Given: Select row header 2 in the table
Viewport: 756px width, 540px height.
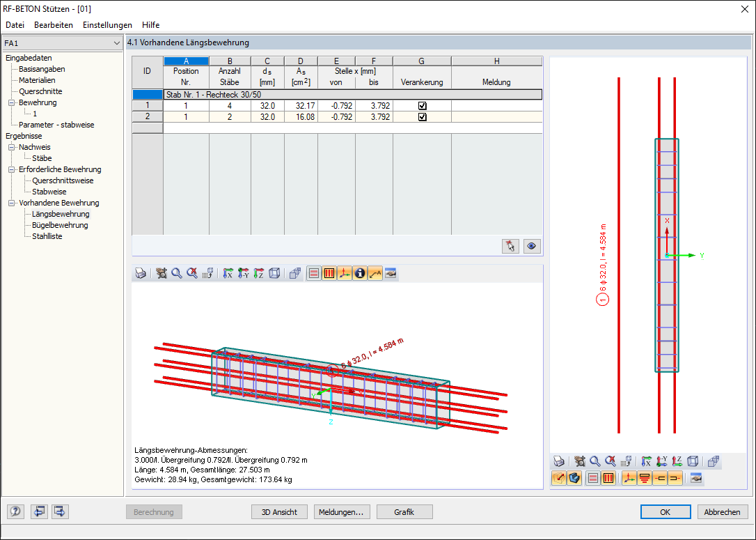Looking at the screenshot, I should click(148, 117).
